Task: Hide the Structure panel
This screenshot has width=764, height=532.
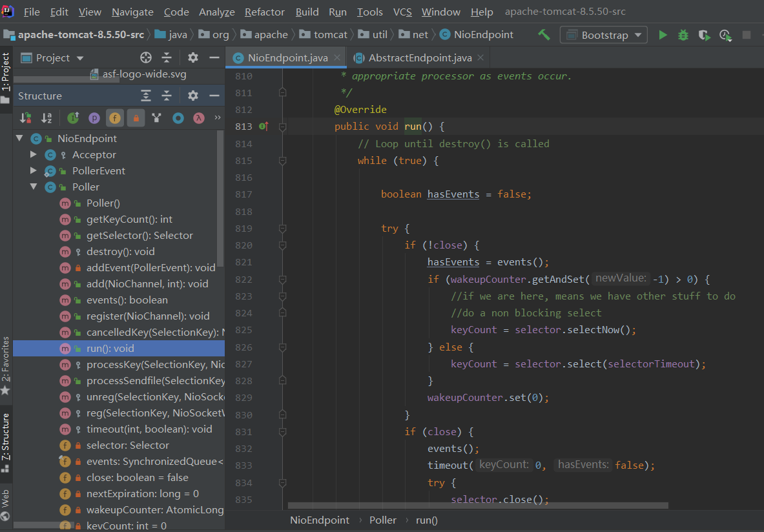Action: tap(214, 96)
